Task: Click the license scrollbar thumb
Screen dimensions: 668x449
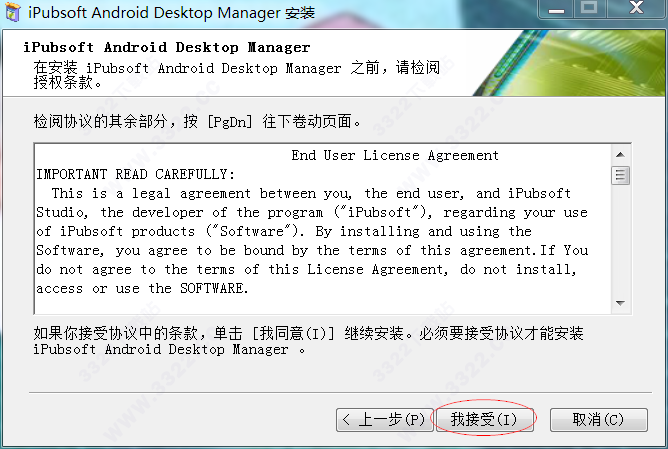Action: [x=620, y=176]
